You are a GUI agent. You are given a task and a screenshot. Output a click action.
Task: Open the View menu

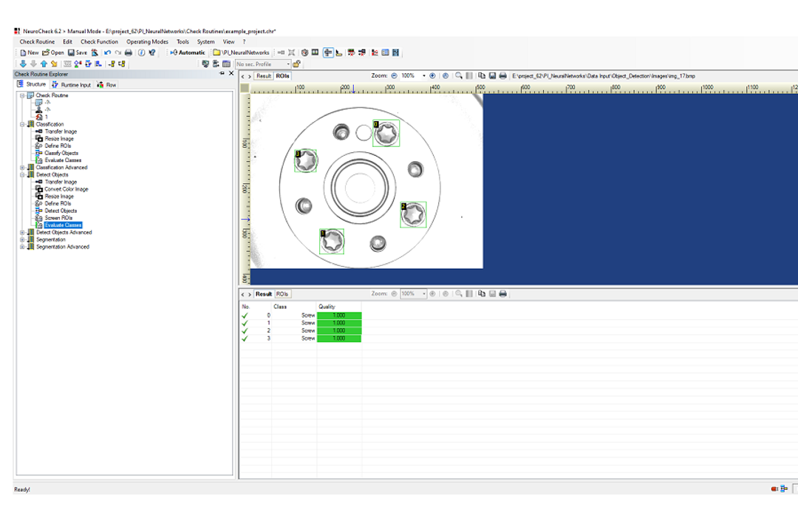click(228, 41)
